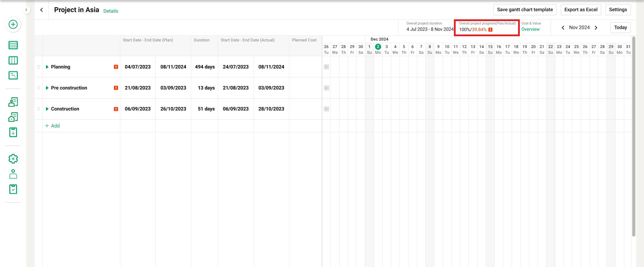Go to the next month after Nov 2024
This screenshot has width=644, height=267.
click(x=596, y=28)
